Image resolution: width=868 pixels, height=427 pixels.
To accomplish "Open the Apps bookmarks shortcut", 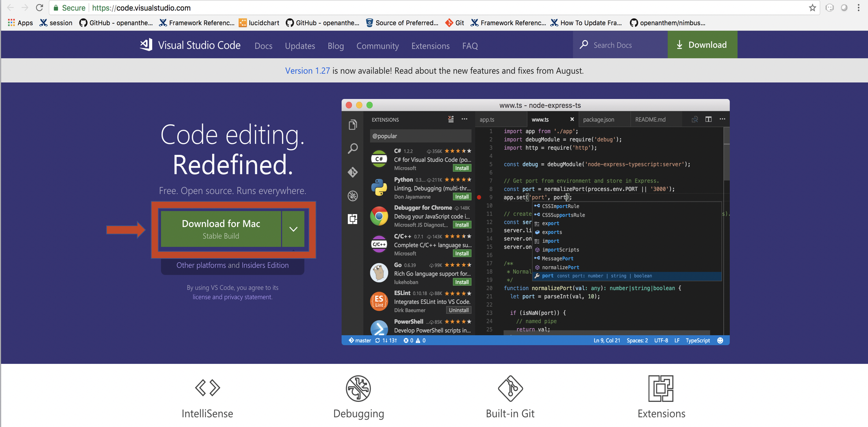I will pyautogui.click(x=20, y=23).
